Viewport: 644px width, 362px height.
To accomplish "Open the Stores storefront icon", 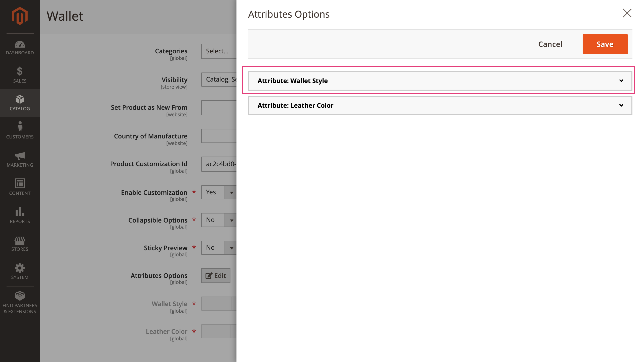I will (20, 244).
